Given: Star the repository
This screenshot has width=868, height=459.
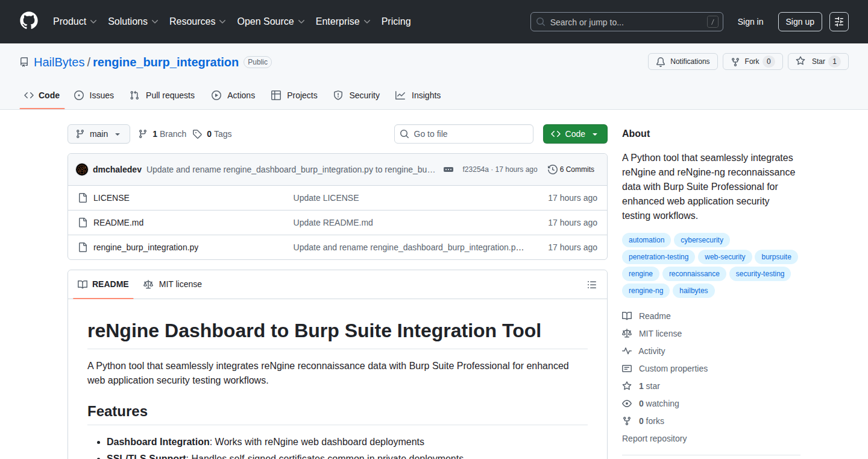Looking at the screenshot, I should (x=818, y=62).
